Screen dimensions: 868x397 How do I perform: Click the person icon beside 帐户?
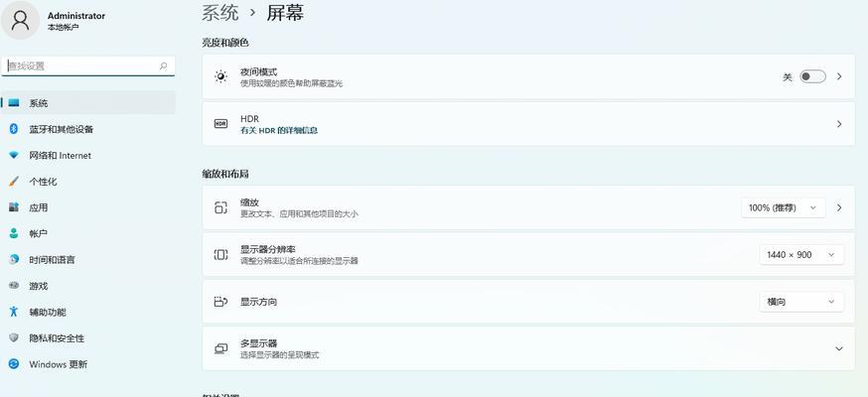coord(14,233)
